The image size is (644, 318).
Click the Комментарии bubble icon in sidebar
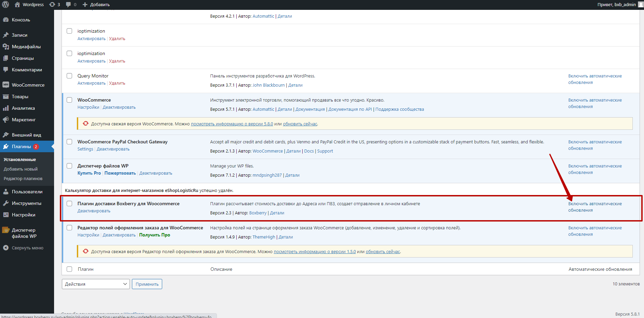pos(6,70)
